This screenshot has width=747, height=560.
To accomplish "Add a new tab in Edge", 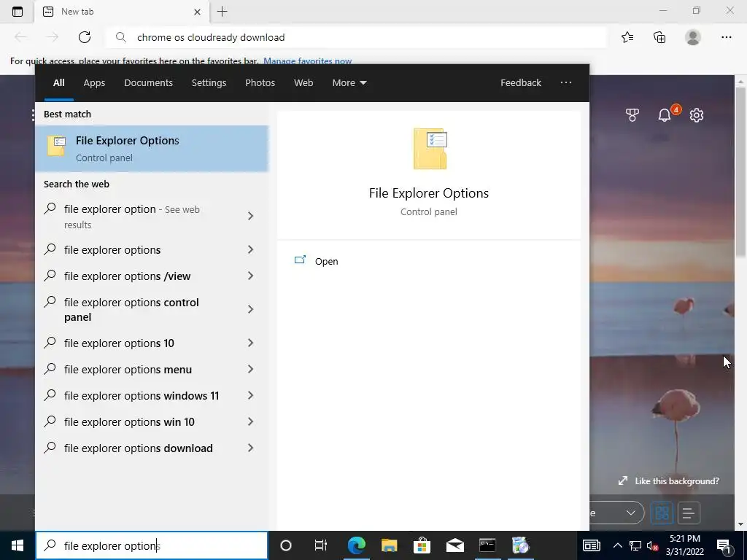I will point(222,12).
